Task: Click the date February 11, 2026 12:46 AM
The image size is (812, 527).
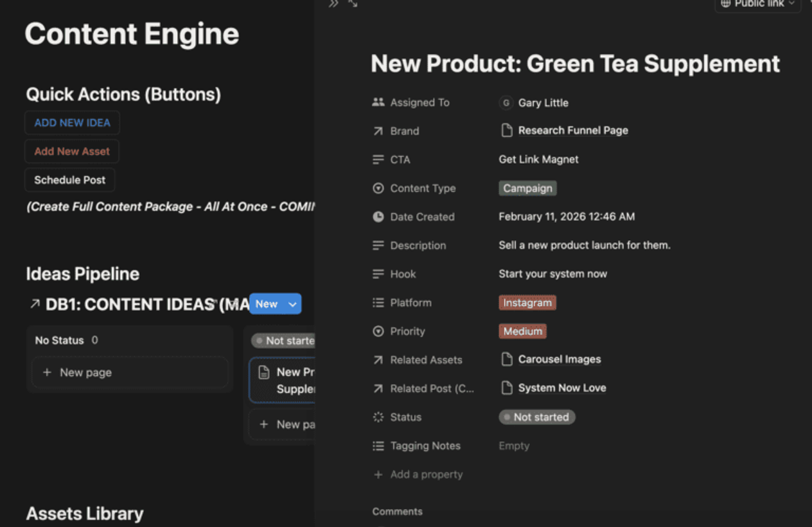Action: pyautogui.click(x=567, y=217)
